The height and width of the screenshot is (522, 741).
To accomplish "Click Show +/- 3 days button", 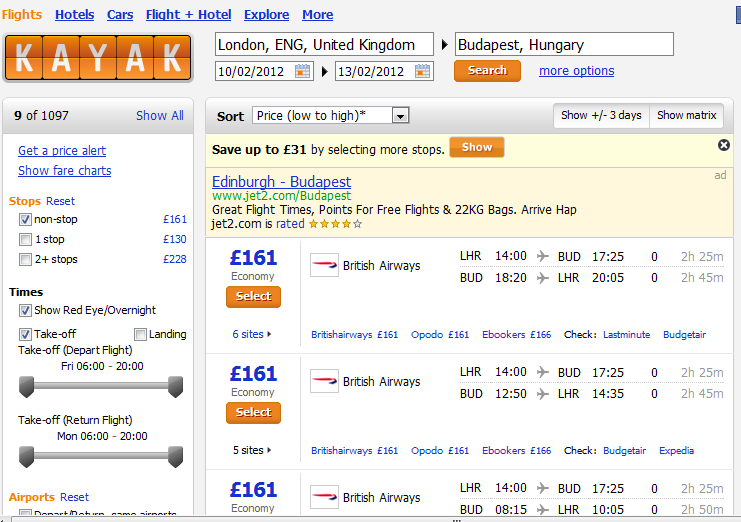I will tap(601, 115).
